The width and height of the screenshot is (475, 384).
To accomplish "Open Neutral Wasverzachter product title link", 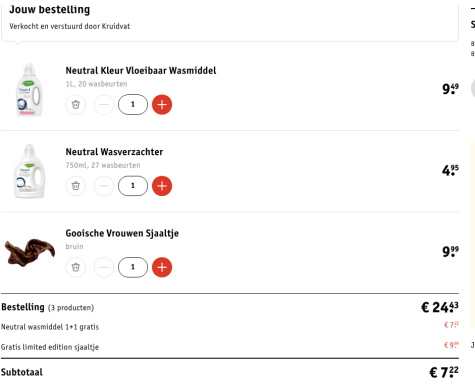I will click(114, 152).
